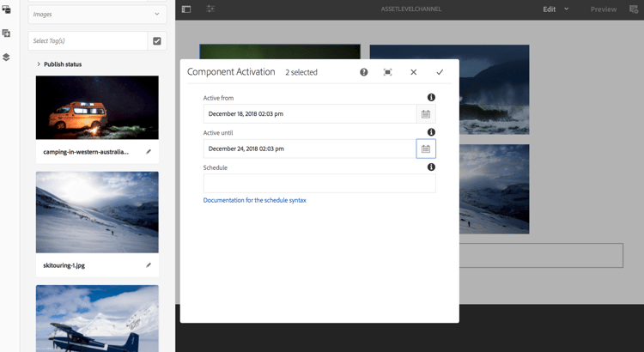
Task: Open the Assets icon in left rail
Action: [6, 9]
